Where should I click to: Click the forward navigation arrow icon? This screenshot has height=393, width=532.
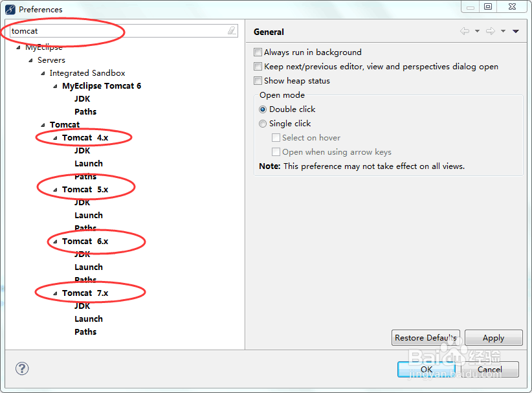491,31
